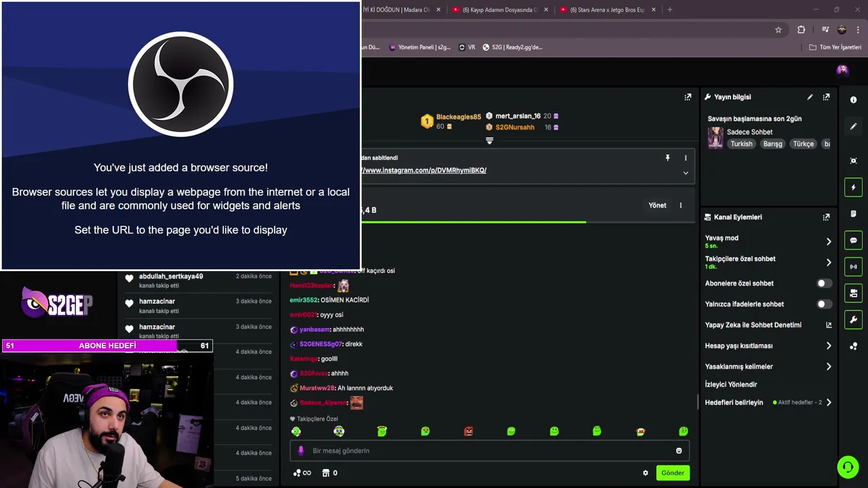868x488 pixels.
Task: Select the Turkish tag
Action: [741, 144]
